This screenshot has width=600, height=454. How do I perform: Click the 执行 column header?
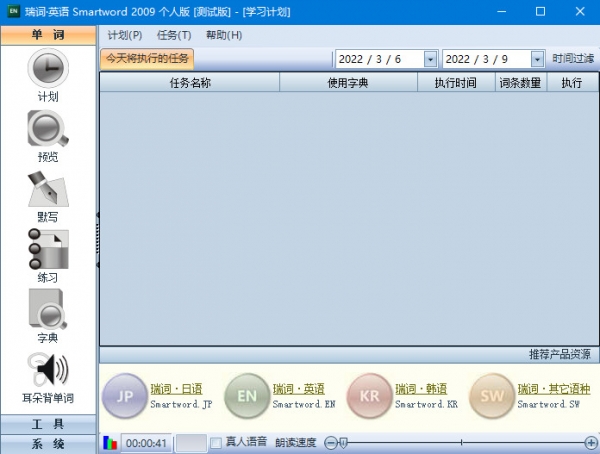572,83
